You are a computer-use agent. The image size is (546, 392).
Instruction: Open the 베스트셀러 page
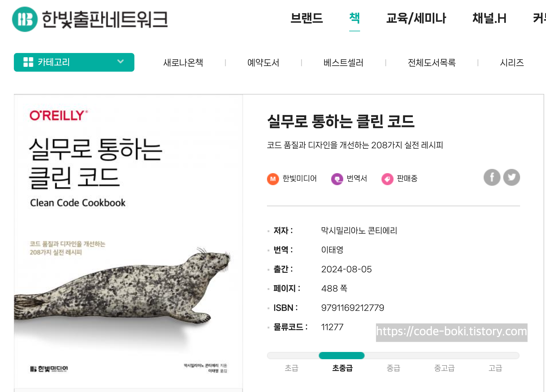point(344,63)
